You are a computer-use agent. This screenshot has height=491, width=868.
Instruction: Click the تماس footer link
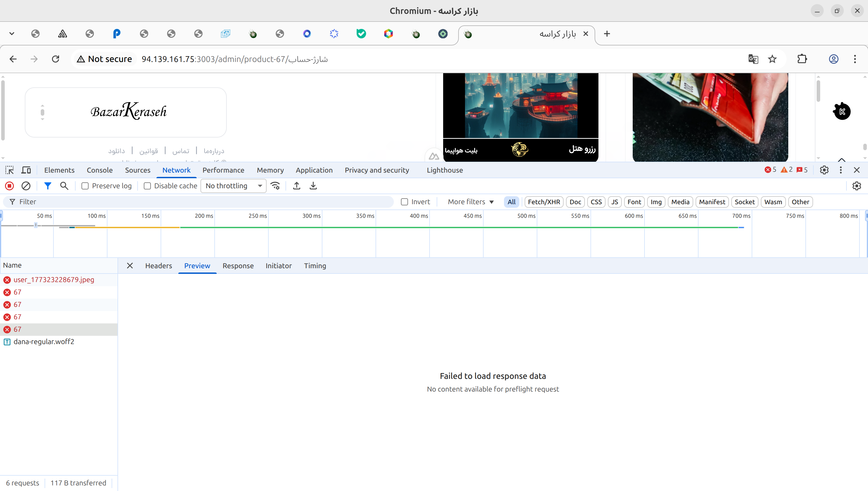tap(181, 151)
